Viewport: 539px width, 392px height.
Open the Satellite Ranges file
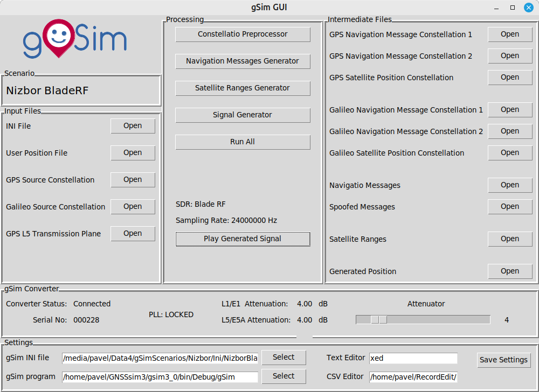pyautogui.click(x=510, y=239)
